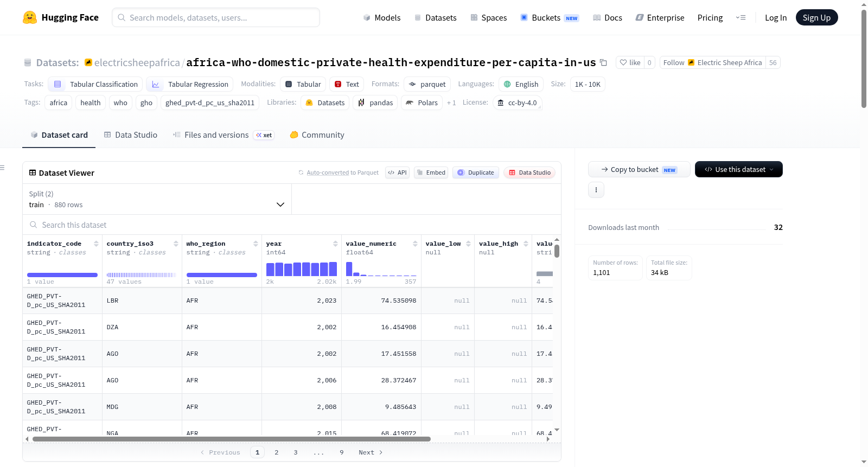
Task: Switch to the Data Studio tab
Action: click(131, 135)
